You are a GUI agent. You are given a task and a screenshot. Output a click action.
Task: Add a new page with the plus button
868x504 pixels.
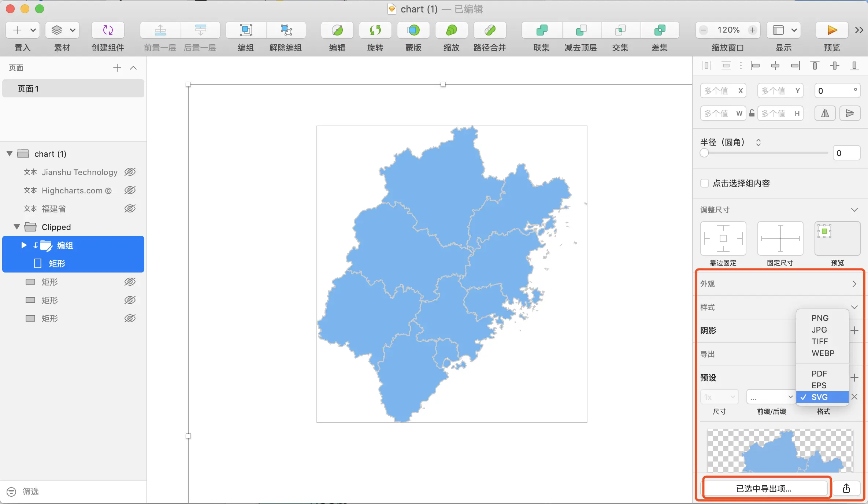[x=117, y=68]
